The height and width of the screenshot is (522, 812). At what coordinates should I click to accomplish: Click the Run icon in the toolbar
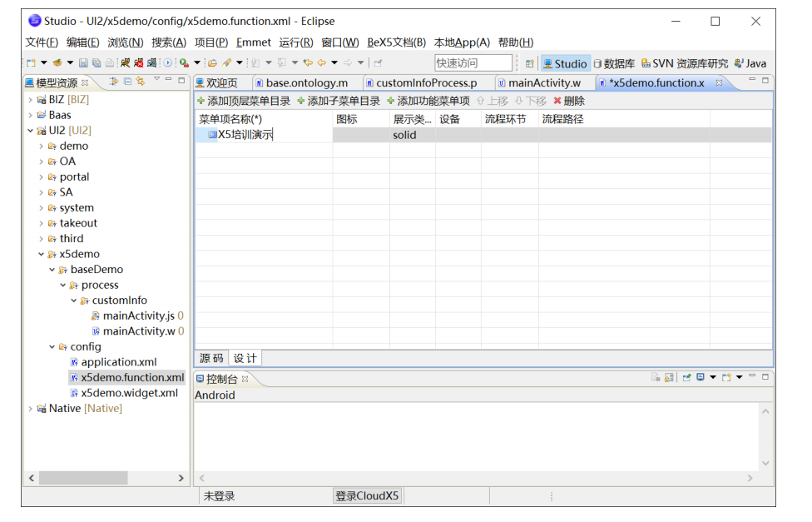click(184, 62)
